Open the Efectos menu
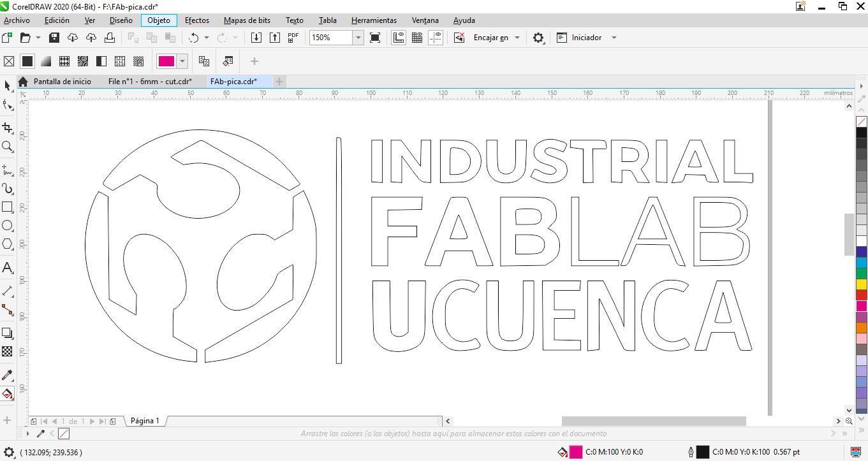This screenshot has width=868, height=461. coord(197,20)
